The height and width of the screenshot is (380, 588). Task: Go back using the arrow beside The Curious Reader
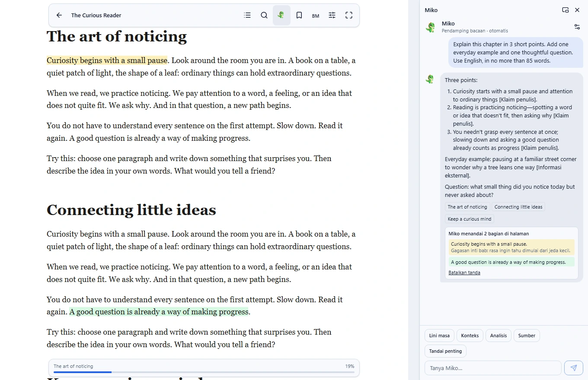[x=59, y=15]
